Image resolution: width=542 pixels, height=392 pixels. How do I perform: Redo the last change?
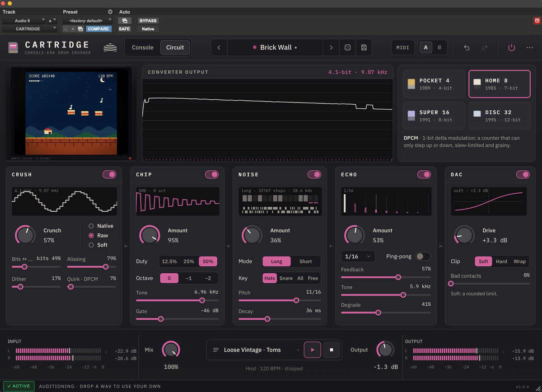click(485, 47)
